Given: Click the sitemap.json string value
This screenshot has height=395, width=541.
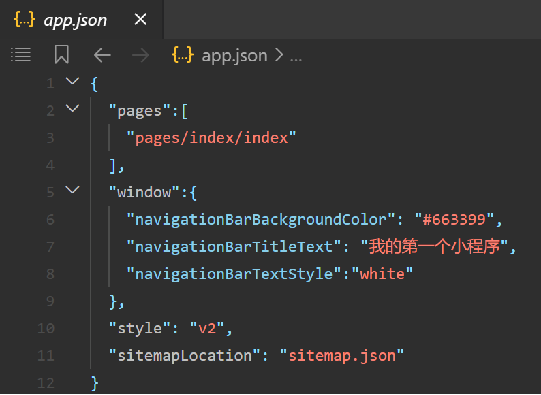Looking at the screenshot, I should click(x=342, y=355).
